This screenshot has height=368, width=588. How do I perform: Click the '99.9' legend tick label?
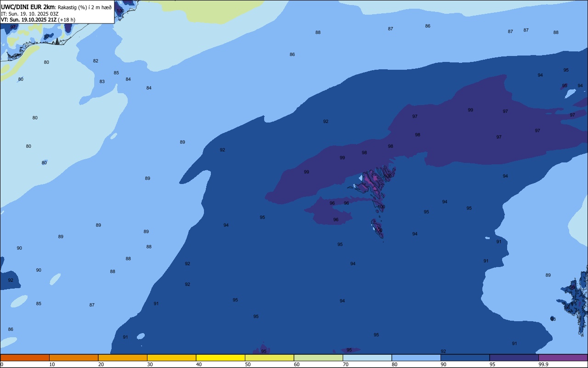click(x=543, y=364)
